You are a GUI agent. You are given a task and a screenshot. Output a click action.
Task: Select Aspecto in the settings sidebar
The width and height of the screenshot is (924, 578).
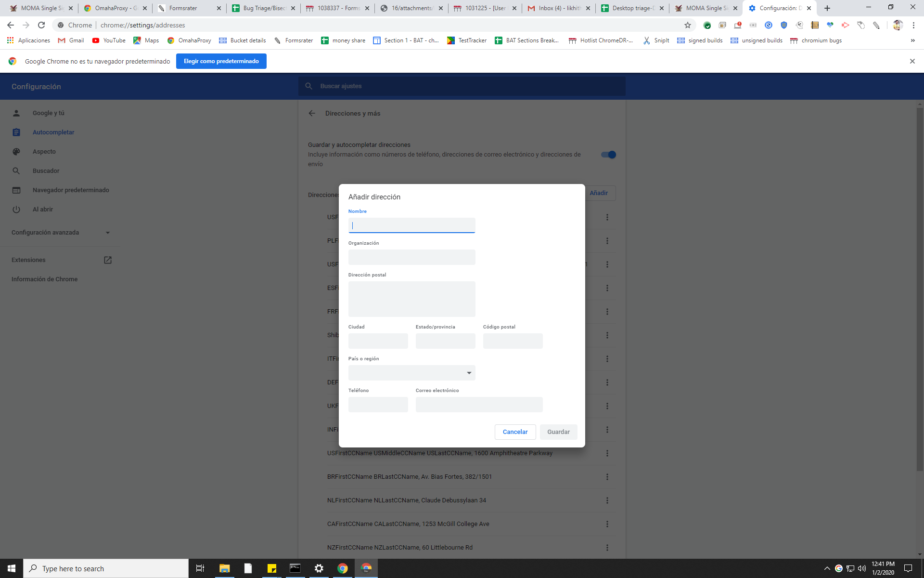click(44, 152)
